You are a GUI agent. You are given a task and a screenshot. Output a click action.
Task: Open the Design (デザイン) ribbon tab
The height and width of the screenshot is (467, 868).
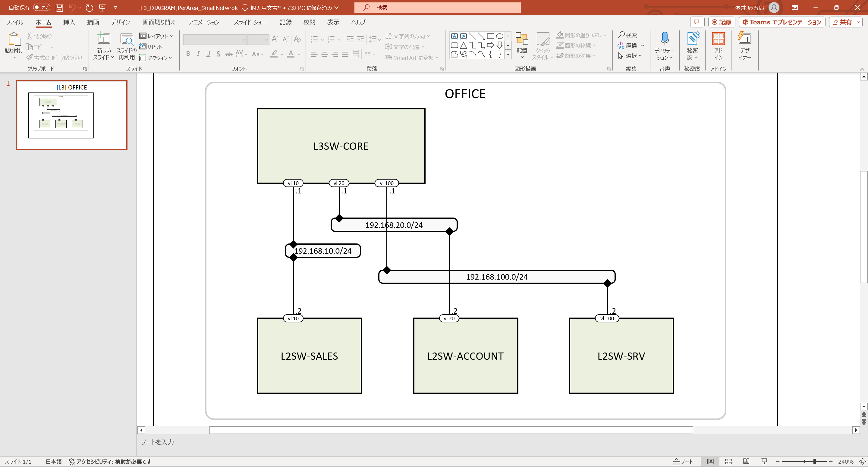120,22
